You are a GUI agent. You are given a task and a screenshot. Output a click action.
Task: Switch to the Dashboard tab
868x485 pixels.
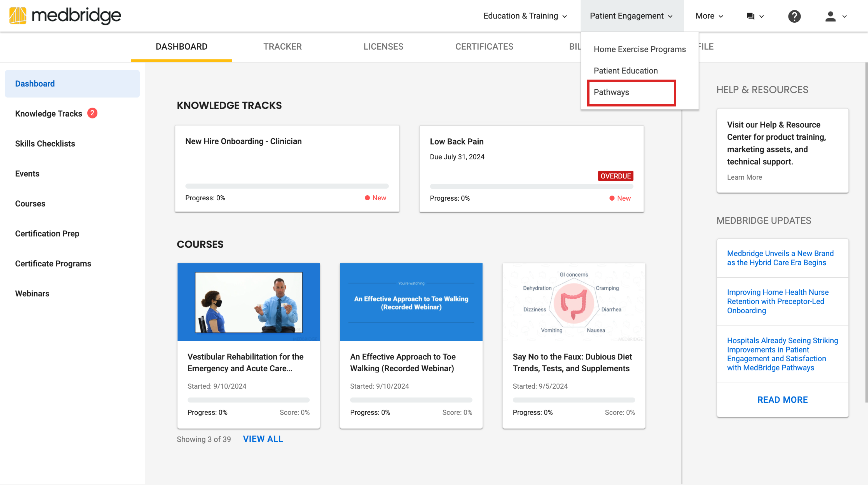coord(181,47)
